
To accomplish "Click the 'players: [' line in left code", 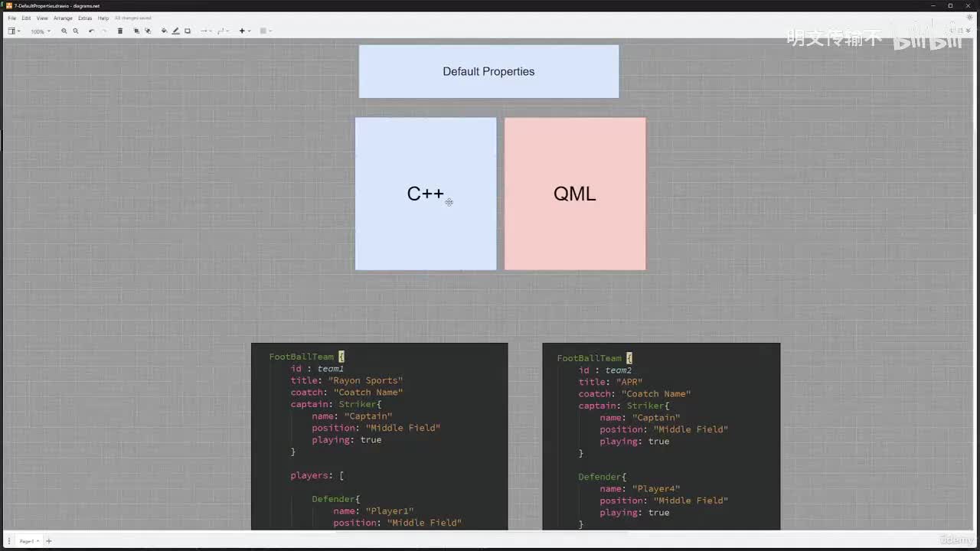I will point(317,475).
